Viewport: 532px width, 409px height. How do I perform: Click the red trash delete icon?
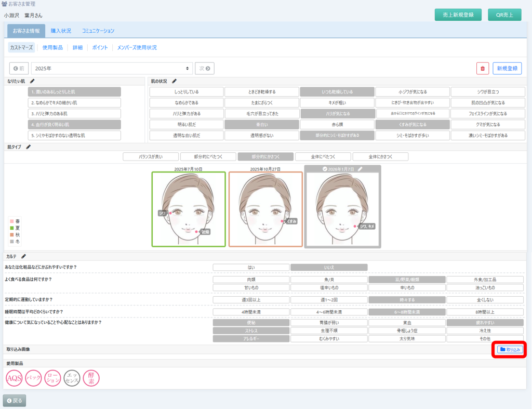point(483,68)
